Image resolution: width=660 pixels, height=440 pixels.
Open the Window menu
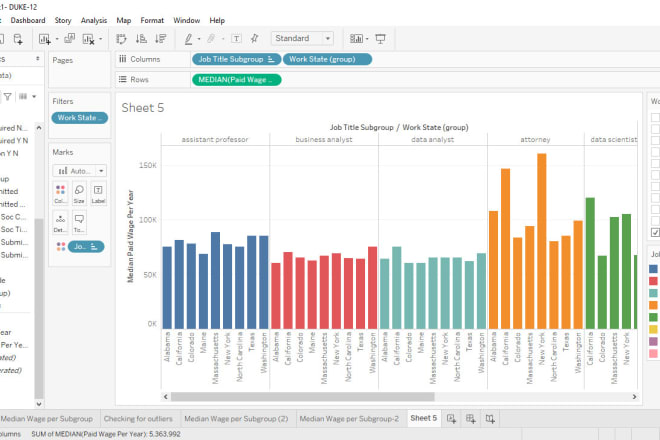pyautogui.click(x=186, y=20)
